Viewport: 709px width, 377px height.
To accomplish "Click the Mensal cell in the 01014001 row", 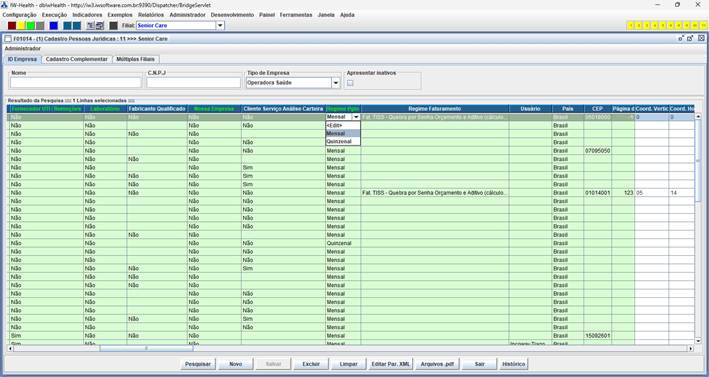I will click(x=343, y=193).
